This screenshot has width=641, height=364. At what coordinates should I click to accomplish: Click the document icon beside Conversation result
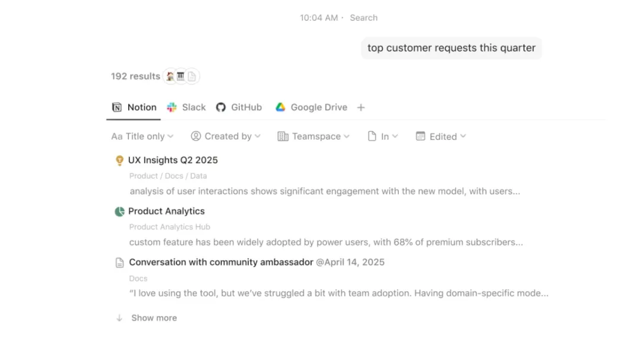click(119, 263)
